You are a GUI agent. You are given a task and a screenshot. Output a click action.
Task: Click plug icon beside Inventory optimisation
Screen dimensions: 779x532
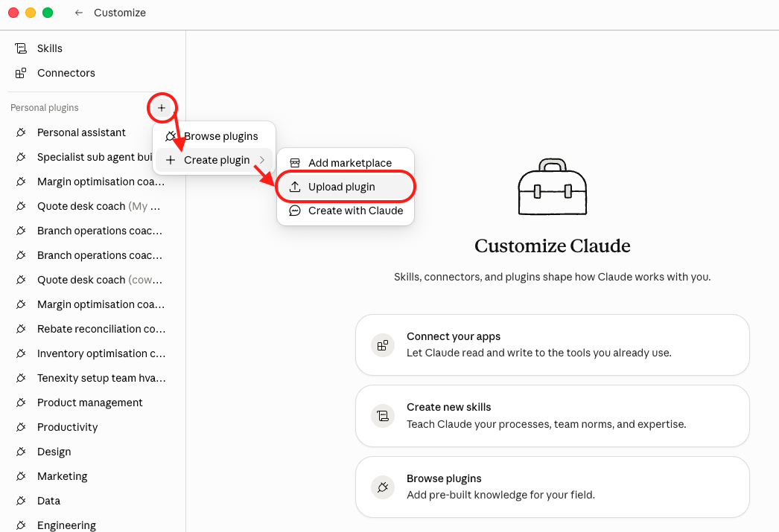pos(21,353)
